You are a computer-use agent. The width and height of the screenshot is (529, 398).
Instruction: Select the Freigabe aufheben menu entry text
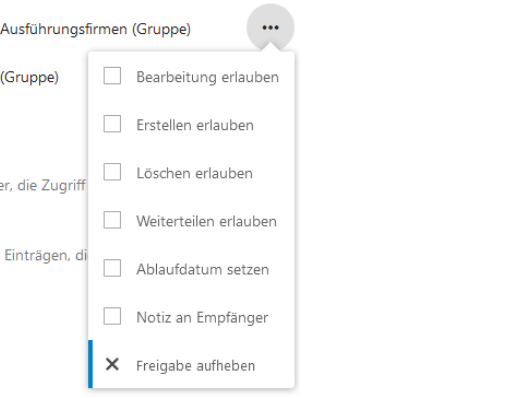pos(195,366)
